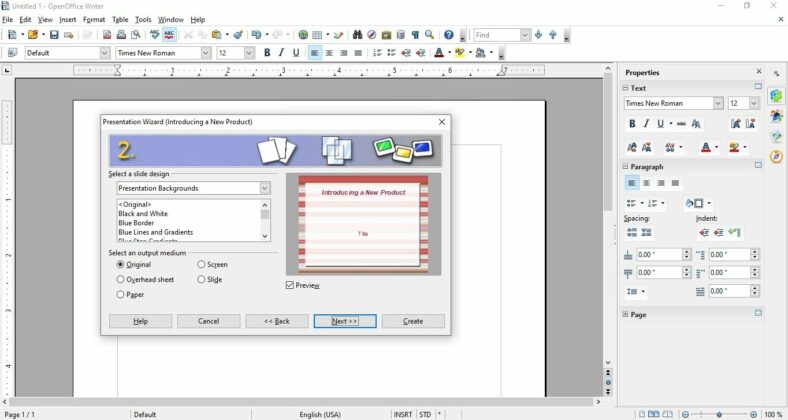Uncheck the Preview checkbox
Viewport: 788px width, 420px height.
[289, 285]
